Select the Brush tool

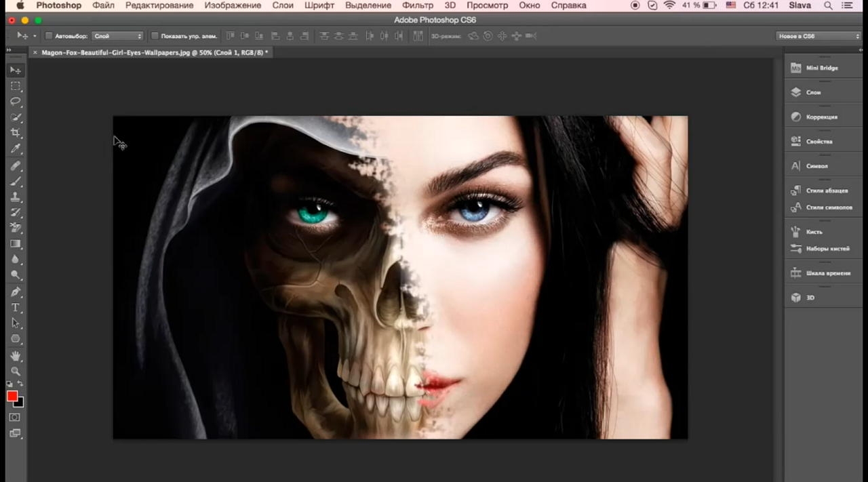click(x=15, y=182)
